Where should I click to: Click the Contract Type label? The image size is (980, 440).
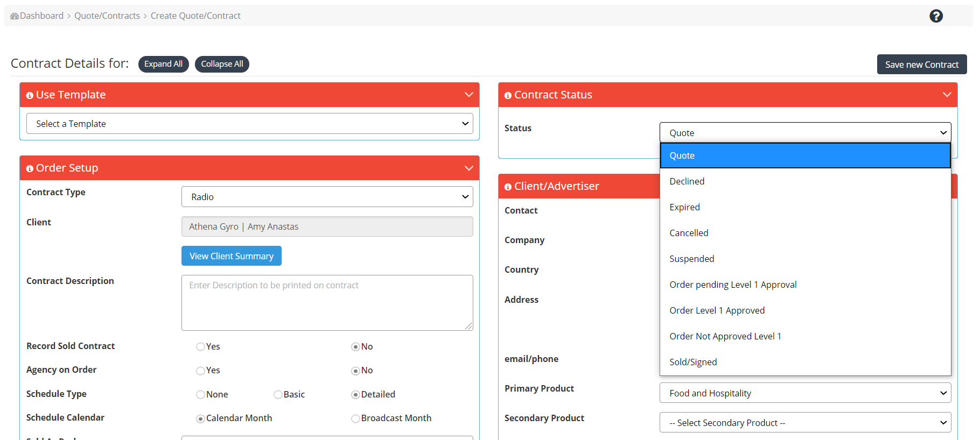pyautogui.click(x=56, y=193)
